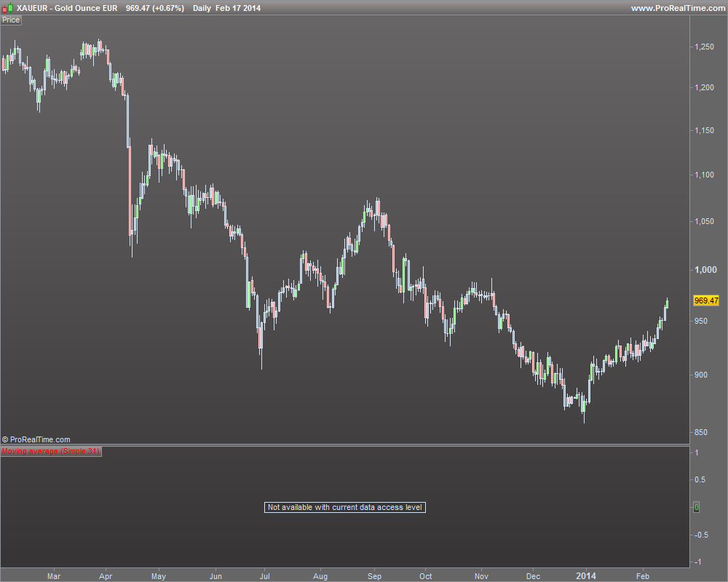This screenshot has width=728, height=582.
Task: Select the 2014 year label on time axis
Action: coord(586,576)
